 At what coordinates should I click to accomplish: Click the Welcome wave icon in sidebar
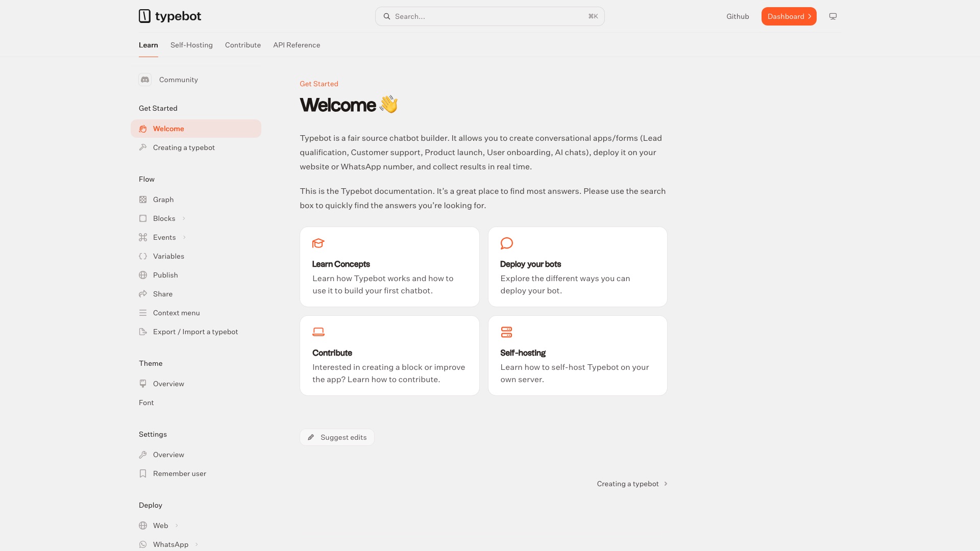coord(143,129)
